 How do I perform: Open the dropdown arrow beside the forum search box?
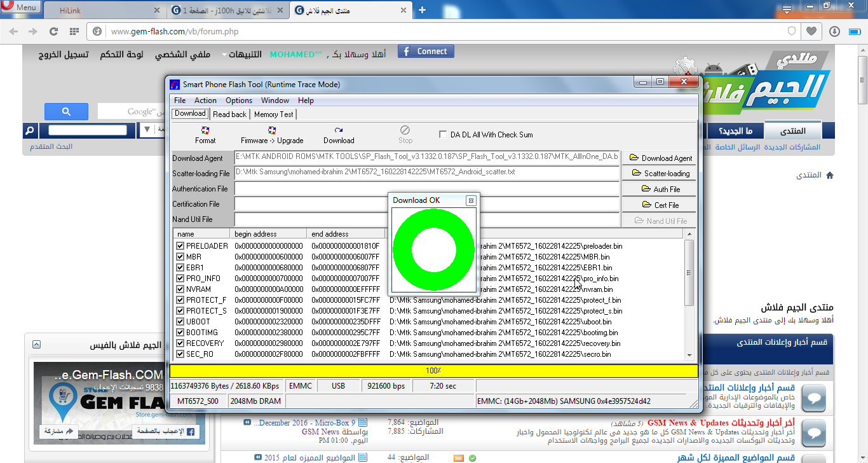[x=147, y=130]
